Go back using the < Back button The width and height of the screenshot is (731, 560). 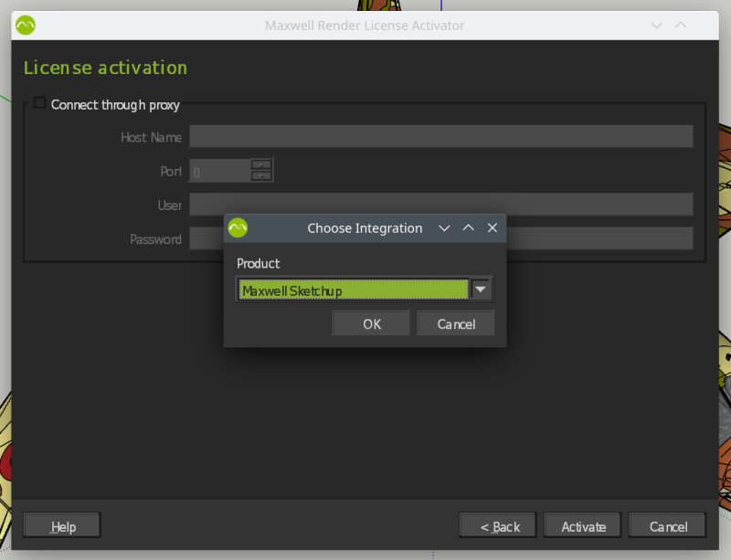[498, 526]
